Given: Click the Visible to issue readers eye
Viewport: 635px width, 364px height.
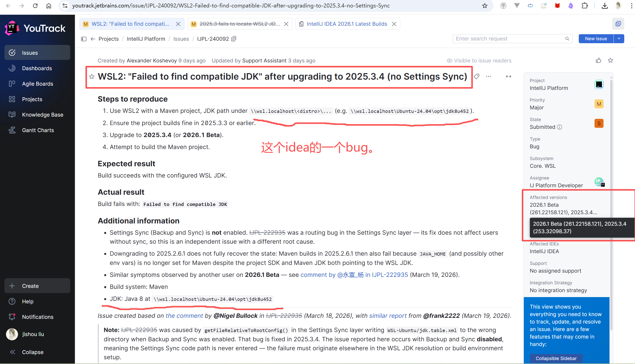Looking at the screenshot, I should (x=449, y=60).
